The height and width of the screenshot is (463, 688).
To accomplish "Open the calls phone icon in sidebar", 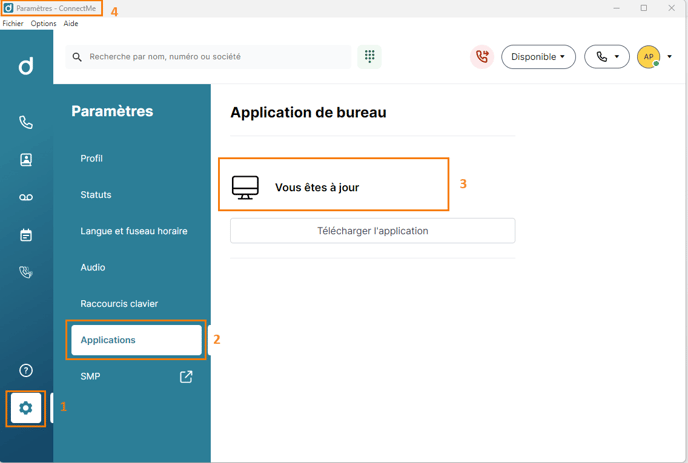I will (26, 122).
